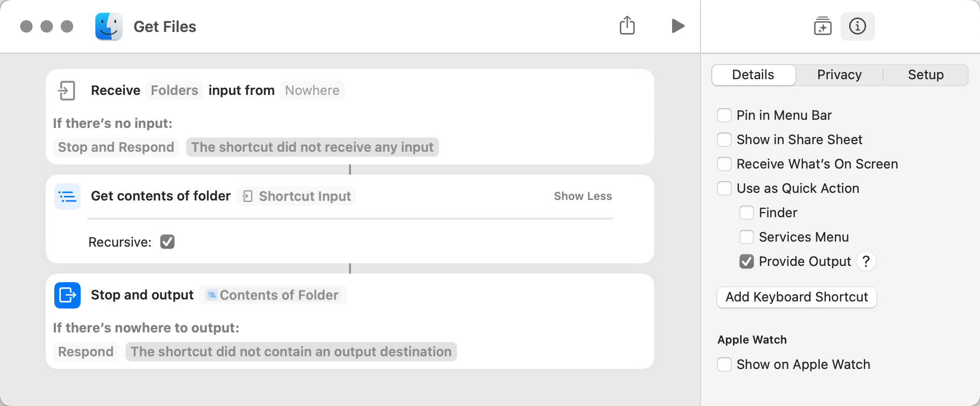980x406 pixels.
Task: Click the share icon in the toolbar
Action: coord(627,25)
